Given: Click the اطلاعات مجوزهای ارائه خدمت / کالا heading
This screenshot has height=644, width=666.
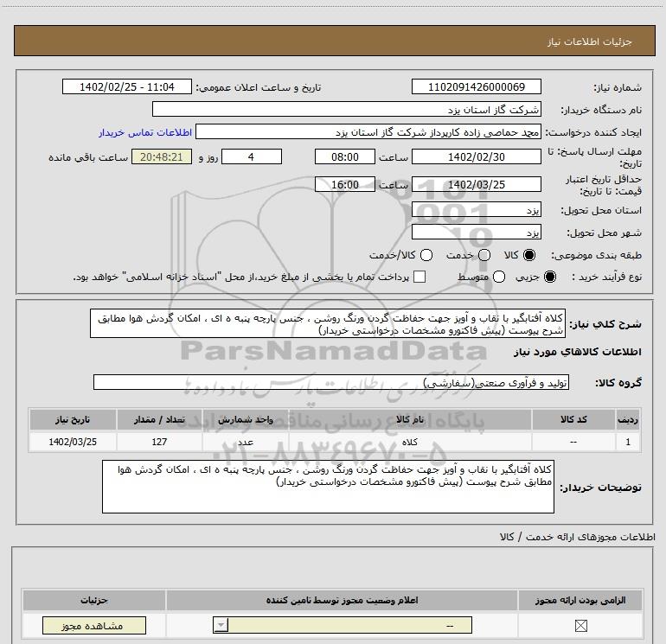Looking at the screenshot, I should pos(577,537).
